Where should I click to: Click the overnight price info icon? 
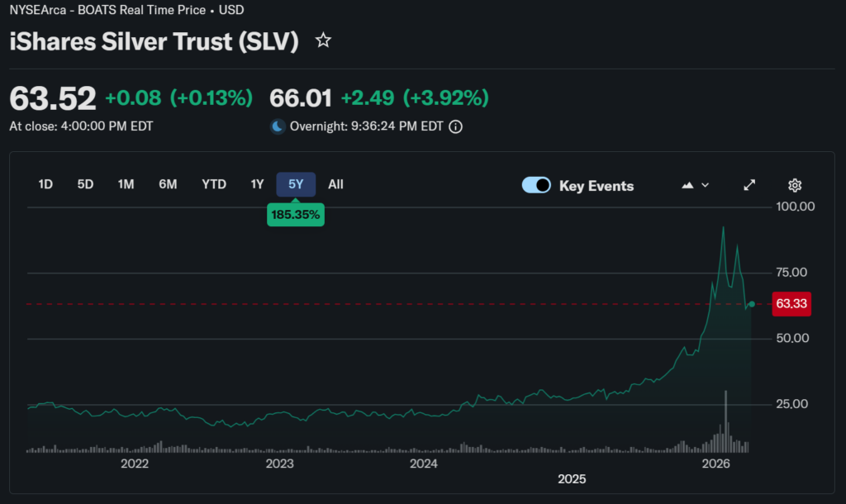coord(455,127)
